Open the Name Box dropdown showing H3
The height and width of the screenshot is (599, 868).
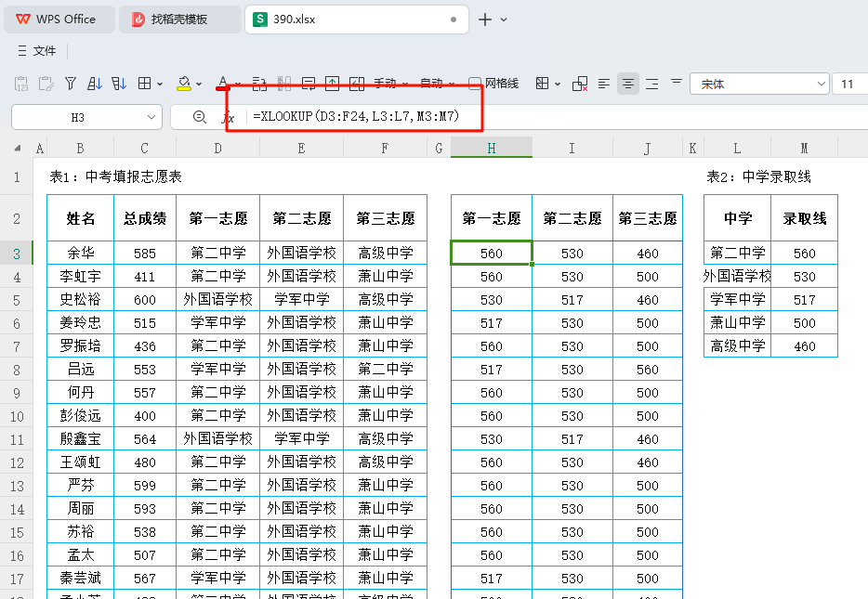click(x=151, y=117)
